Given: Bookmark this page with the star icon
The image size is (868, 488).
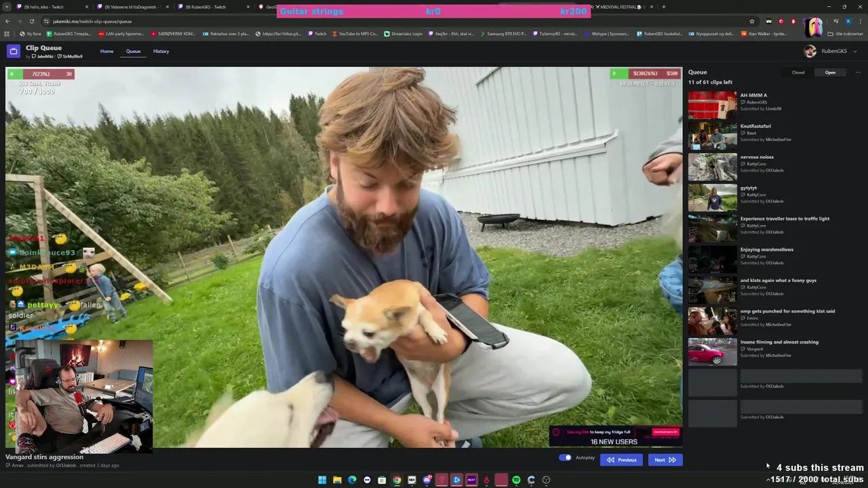Looking at the screenshot, I should 751,21.
